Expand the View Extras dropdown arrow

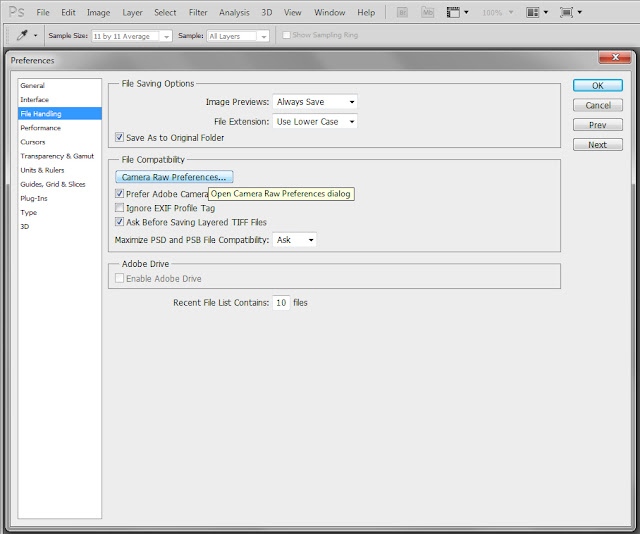pos(466,13)
